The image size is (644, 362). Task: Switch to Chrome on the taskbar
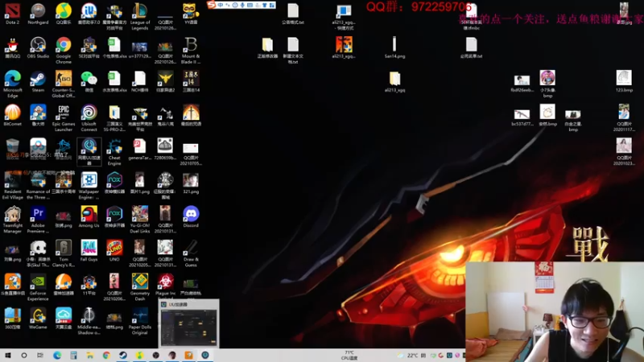106,356
